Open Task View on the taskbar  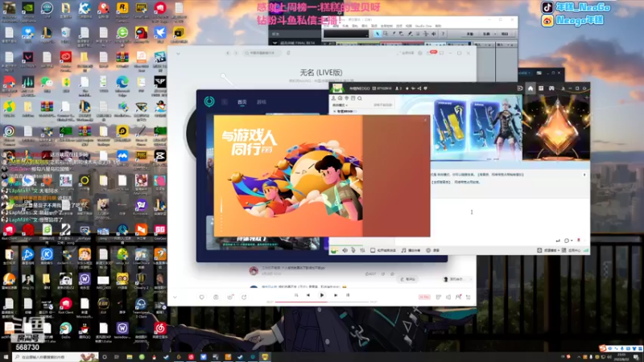[117, 357]
